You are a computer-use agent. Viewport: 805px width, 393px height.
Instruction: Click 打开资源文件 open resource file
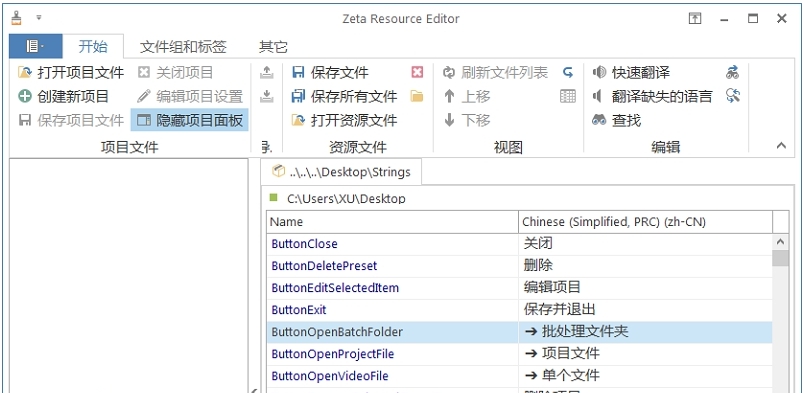(x=344, y=120)
